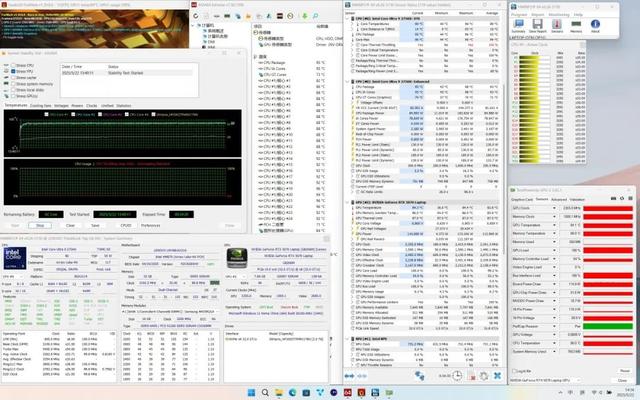Click the network monitors icon in sensor status bar
Viewport: 640px width, 400px height.
[420, 376]
